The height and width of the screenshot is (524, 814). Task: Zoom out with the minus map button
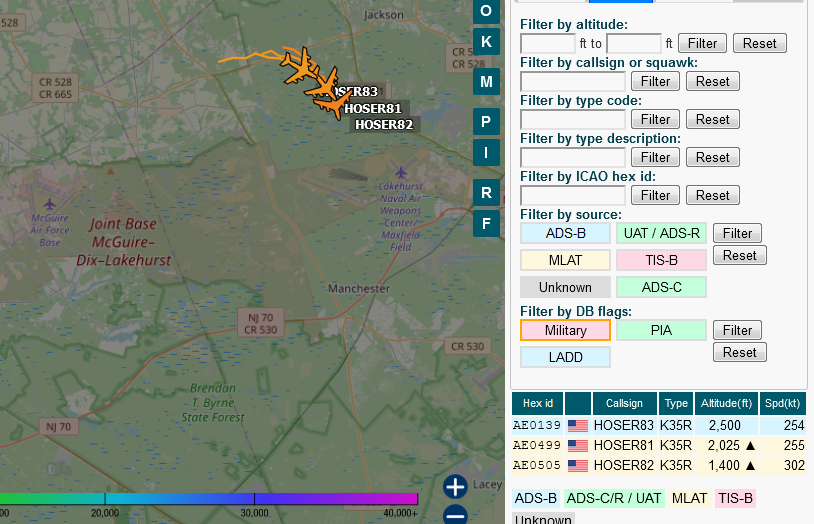[x=455, y=515]
